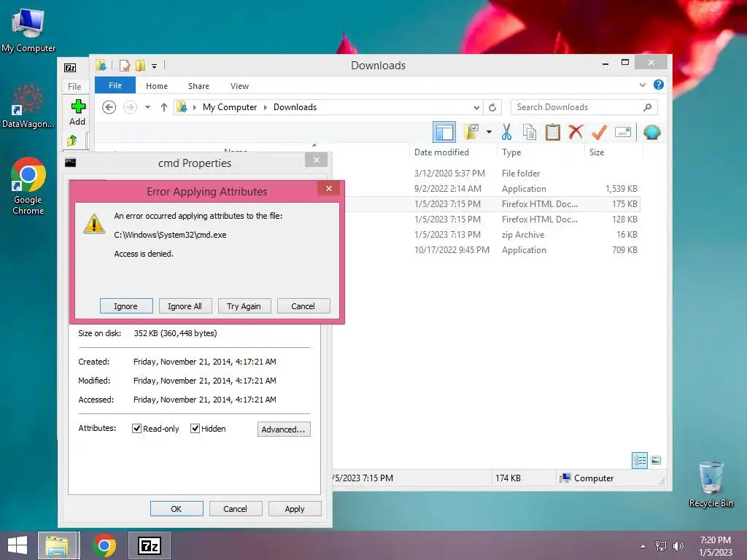Screen dimensions: 747x560
Task: Select the Recycle Bin desktop icon
Action: tap(711, 484)
